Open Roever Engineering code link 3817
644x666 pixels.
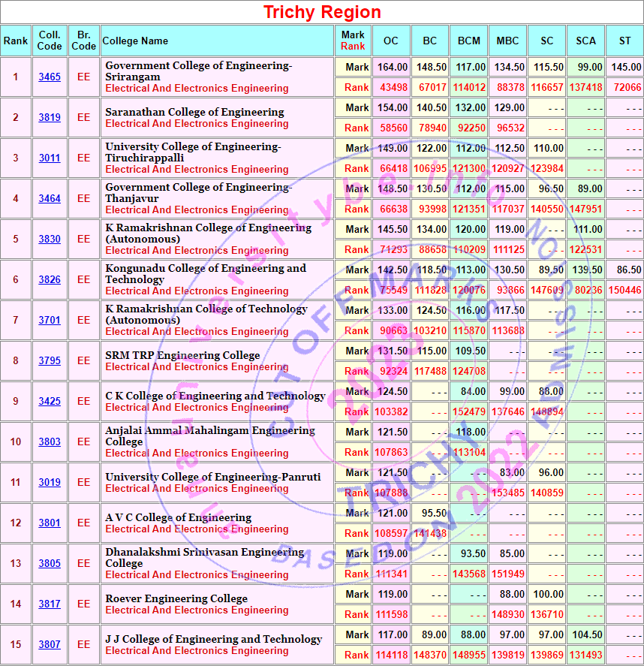[50, 604]
